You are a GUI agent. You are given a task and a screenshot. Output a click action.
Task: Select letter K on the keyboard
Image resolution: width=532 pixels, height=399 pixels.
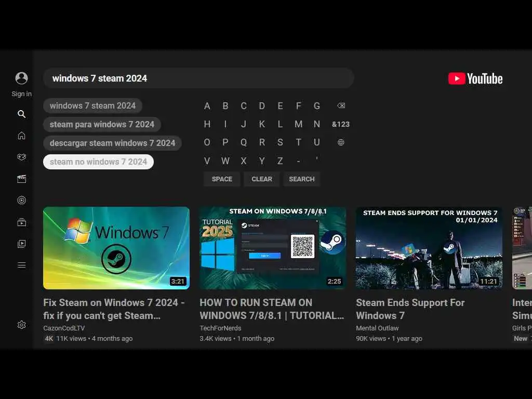click(x=262, y=124)
